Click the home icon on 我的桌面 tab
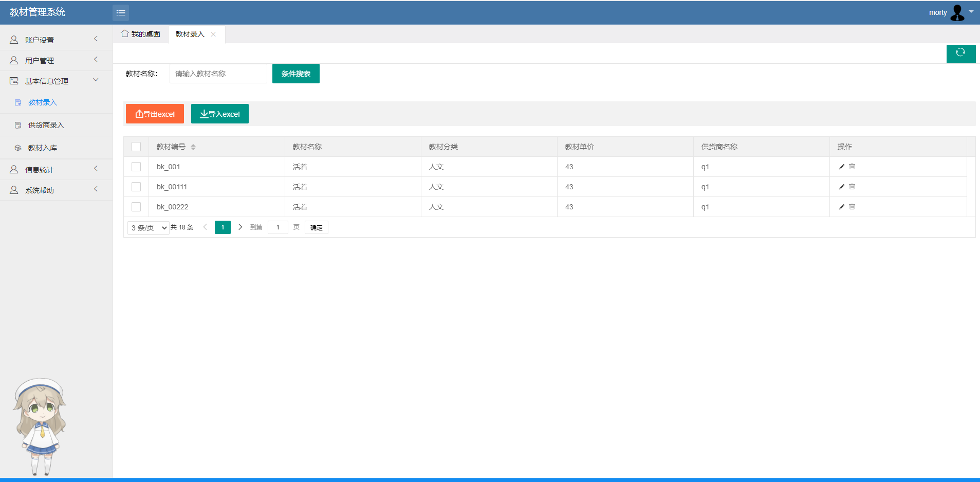 pyautogui.click(x=125, y=33)
